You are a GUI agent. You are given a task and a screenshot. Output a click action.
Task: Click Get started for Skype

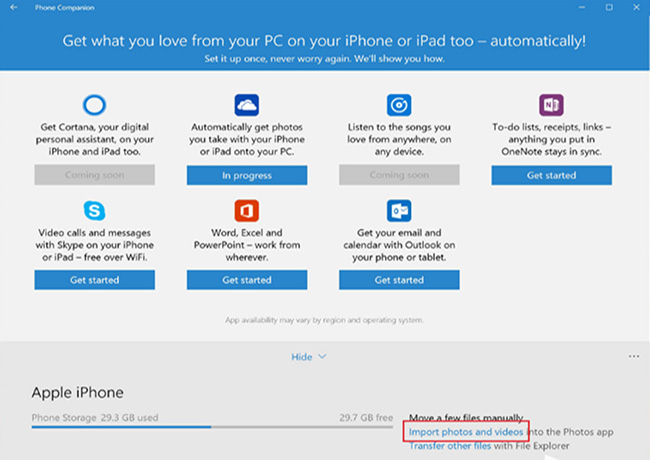(x=95, y=280)
